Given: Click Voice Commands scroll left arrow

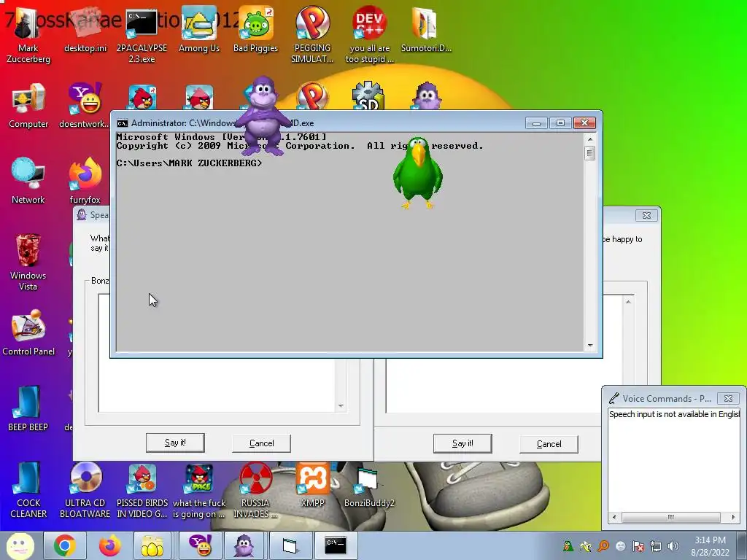Looking at the screenshot, I should 614,517.
